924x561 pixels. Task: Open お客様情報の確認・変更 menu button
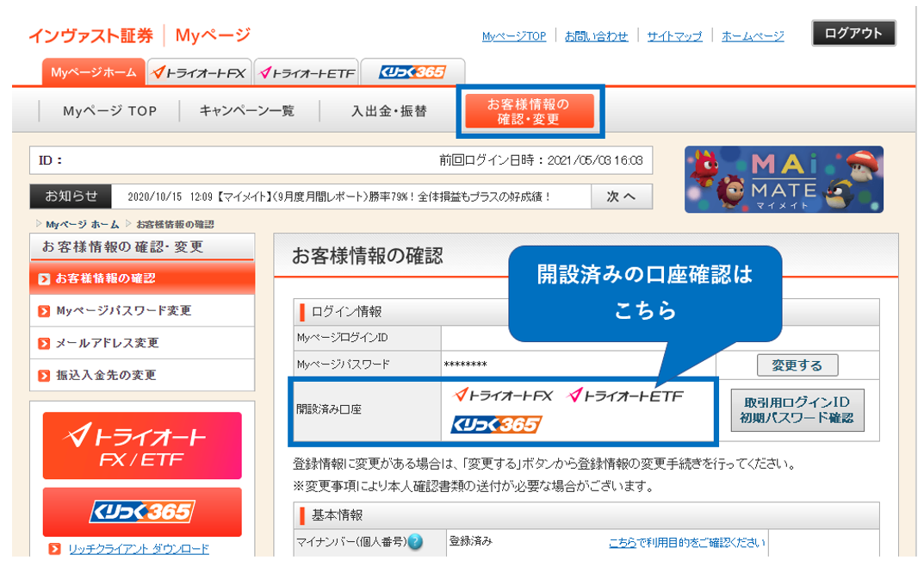(x=530, y=111)
